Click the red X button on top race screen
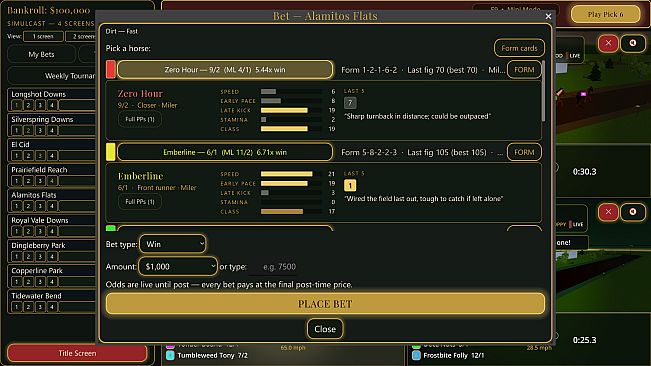 tap(608, 43)
